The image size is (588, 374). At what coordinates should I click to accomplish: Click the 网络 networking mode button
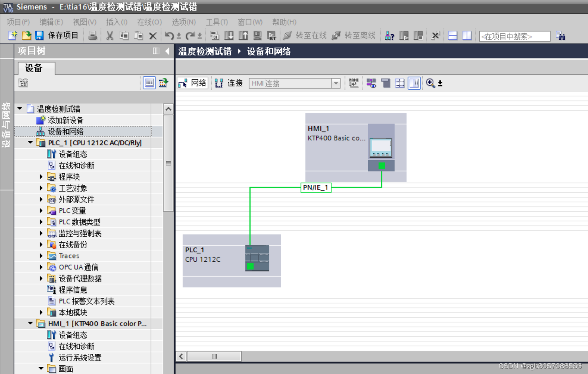(193, 83)
